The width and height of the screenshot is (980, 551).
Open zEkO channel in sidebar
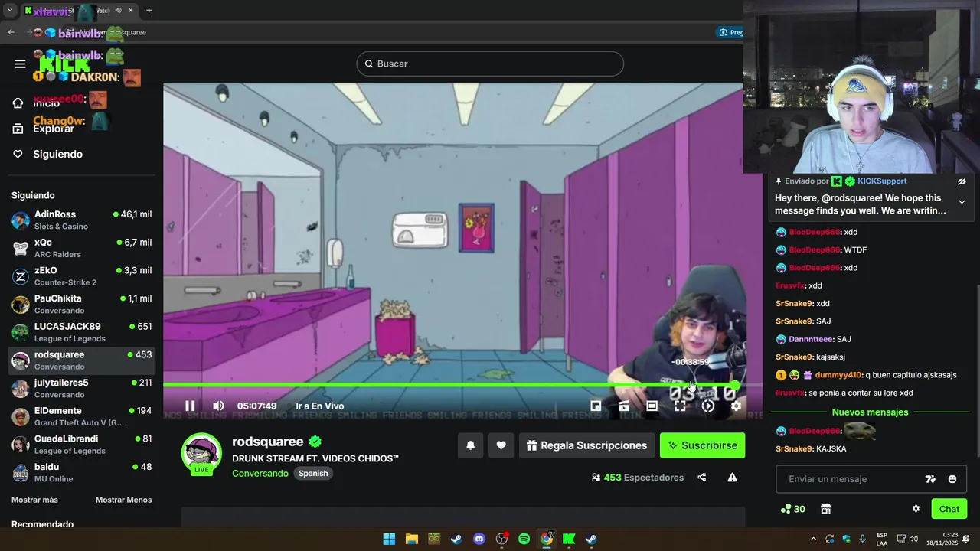pyautogui.click(x=81, y=276)
